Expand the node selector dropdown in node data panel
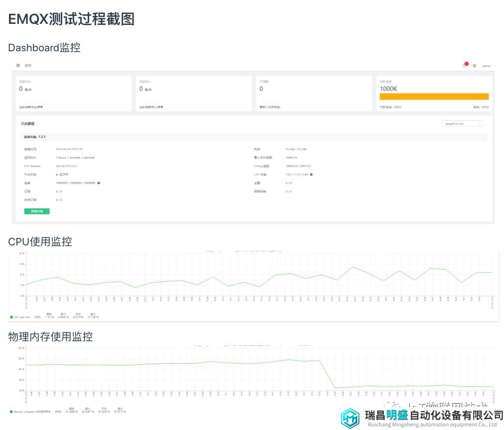504x430 pixels. coord(462,123)
